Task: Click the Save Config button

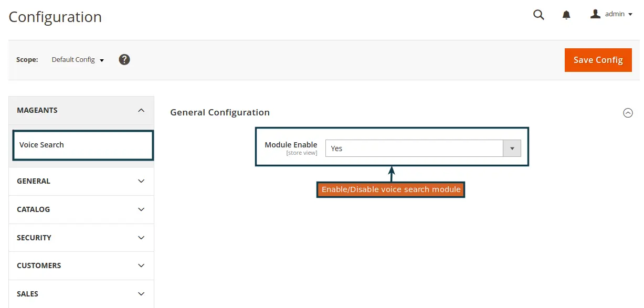Action: 598,60
